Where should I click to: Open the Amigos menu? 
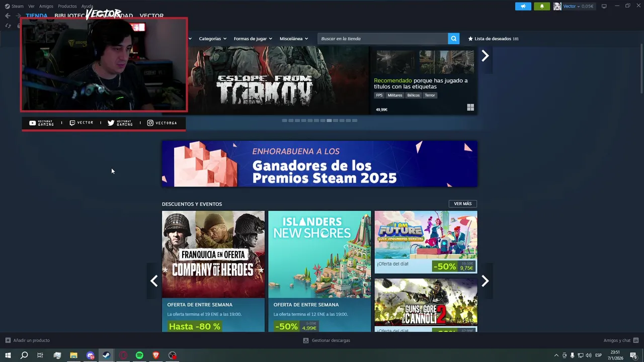click(x=46, y=6)
